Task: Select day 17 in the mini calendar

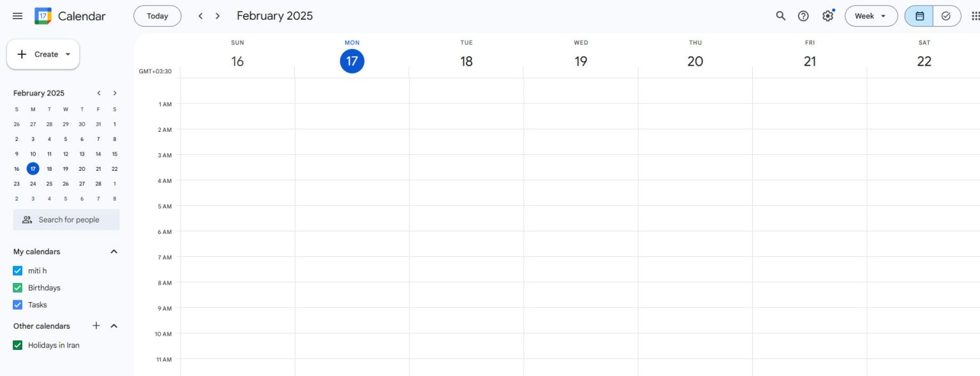Action: 33,168
